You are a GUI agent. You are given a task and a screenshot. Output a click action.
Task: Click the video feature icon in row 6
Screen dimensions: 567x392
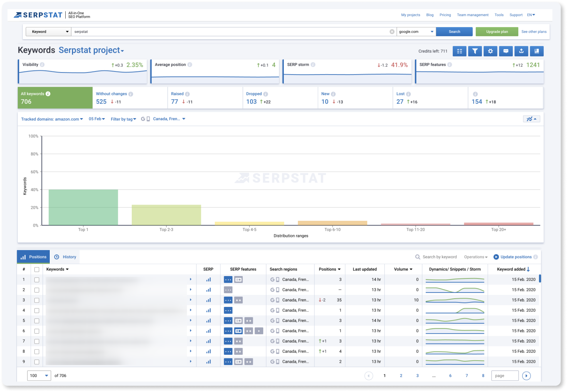tap(259, 331)
